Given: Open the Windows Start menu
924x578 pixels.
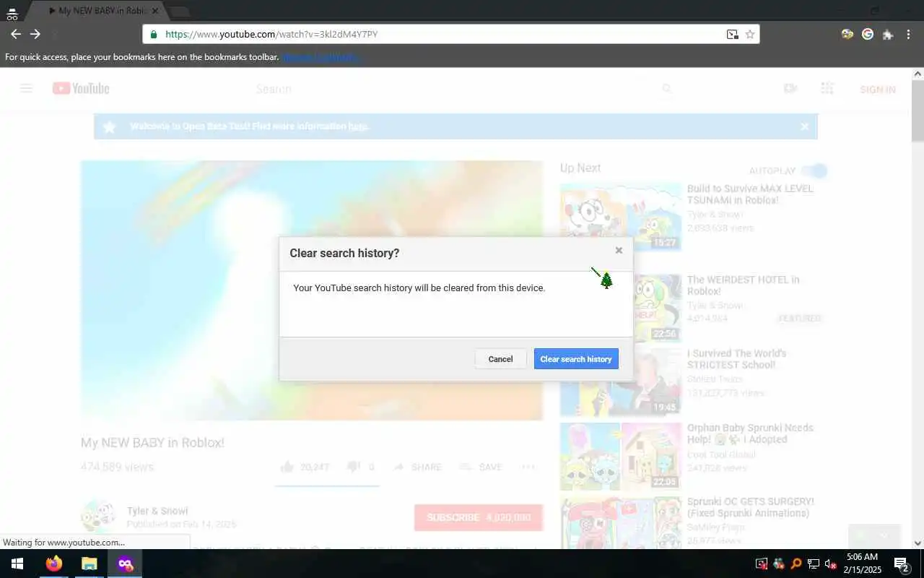Looking at the screenshot, I should (17, 564).
